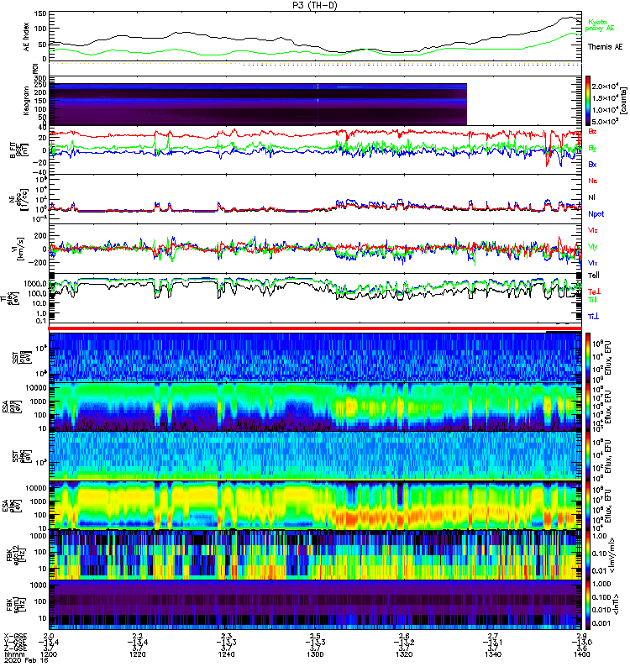Click the ESA ion Eflux color bar
This screenshot has height=672, width=630.
click(588, 407)
